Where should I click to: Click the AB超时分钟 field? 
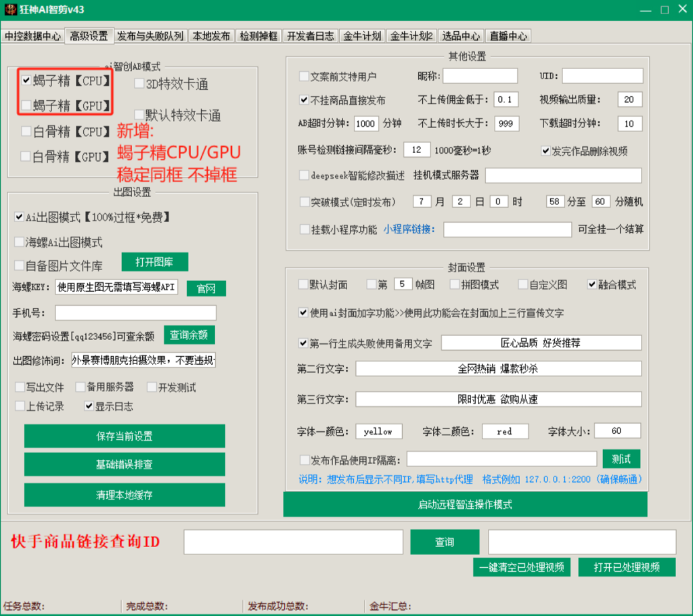366,123
